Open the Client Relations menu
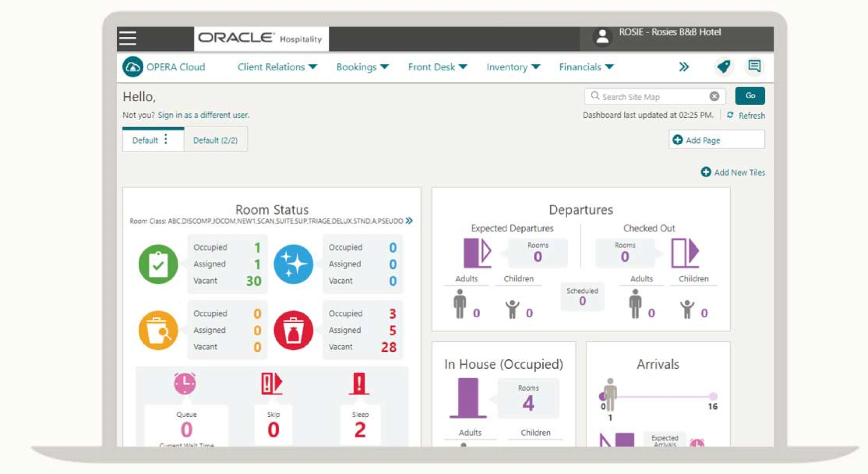This screenshot has height=474, width=868. tap(277, 67)
